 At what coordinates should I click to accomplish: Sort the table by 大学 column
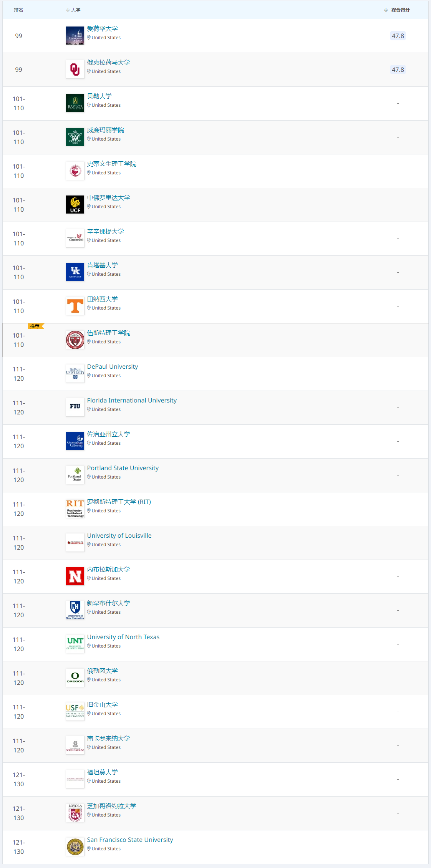pos(73,10)
